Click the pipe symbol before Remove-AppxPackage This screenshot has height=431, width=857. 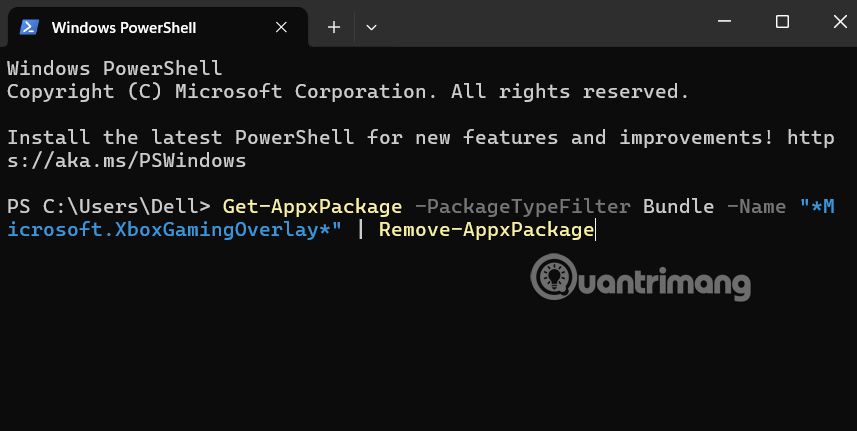coord(360,230)
